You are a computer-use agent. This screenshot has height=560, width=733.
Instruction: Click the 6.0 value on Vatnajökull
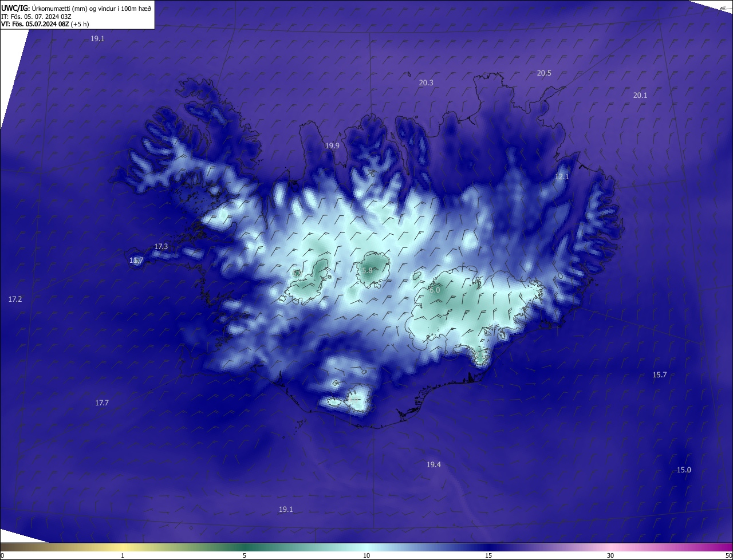(x=435, y=290)
